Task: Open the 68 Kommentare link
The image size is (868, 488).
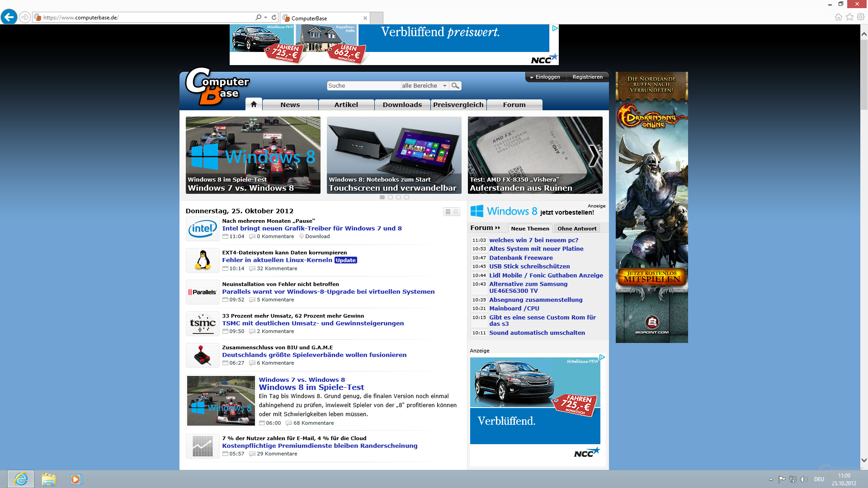Action: [310, 423]
